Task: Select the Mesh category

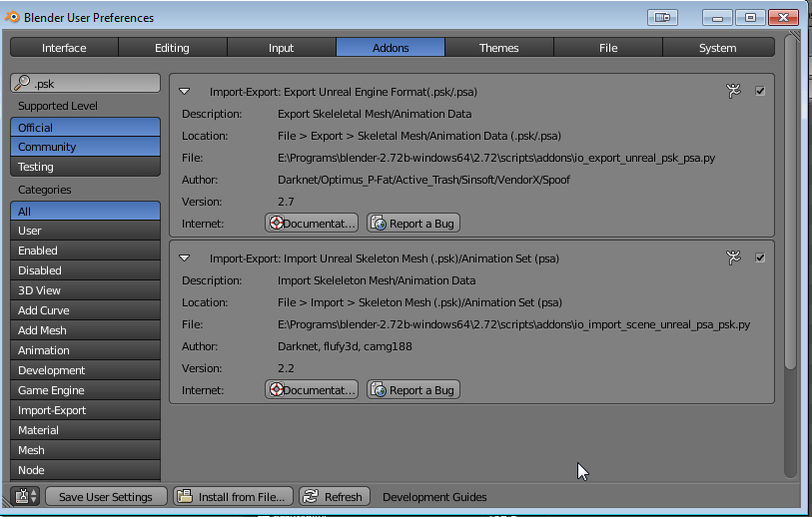Action: (86, 450)
